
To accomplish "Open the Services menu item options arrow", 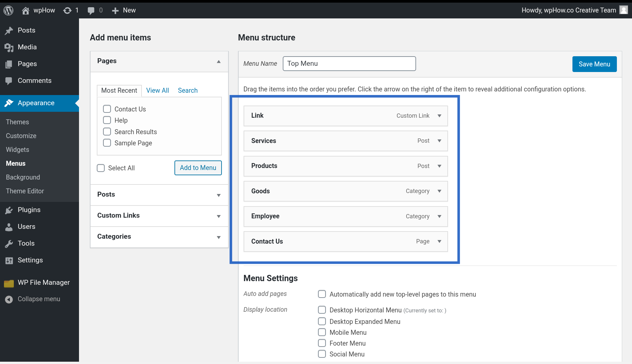I will (439, 141).
